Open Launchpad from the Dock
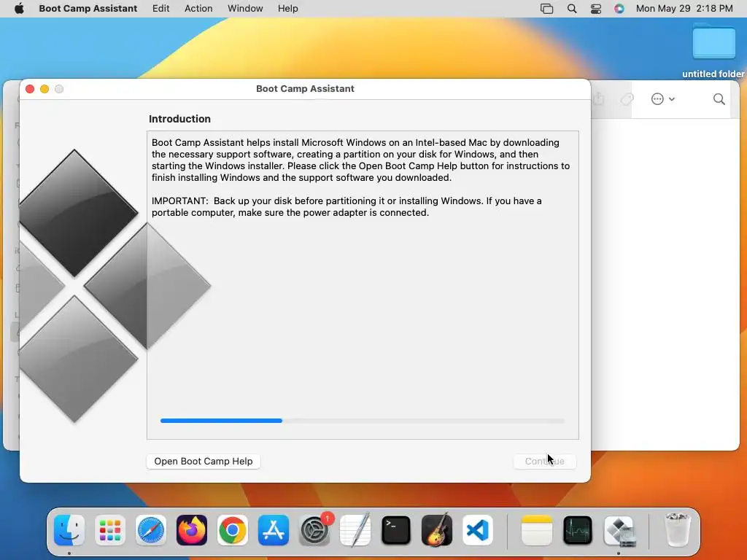The height and width of the screenshot is (560, 747). coord(110,530)
